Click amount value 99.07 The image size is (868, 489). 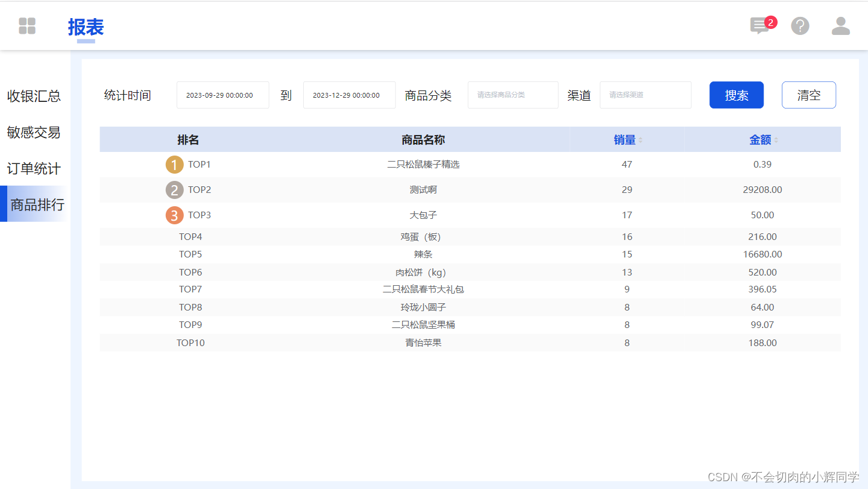(763, 325)
